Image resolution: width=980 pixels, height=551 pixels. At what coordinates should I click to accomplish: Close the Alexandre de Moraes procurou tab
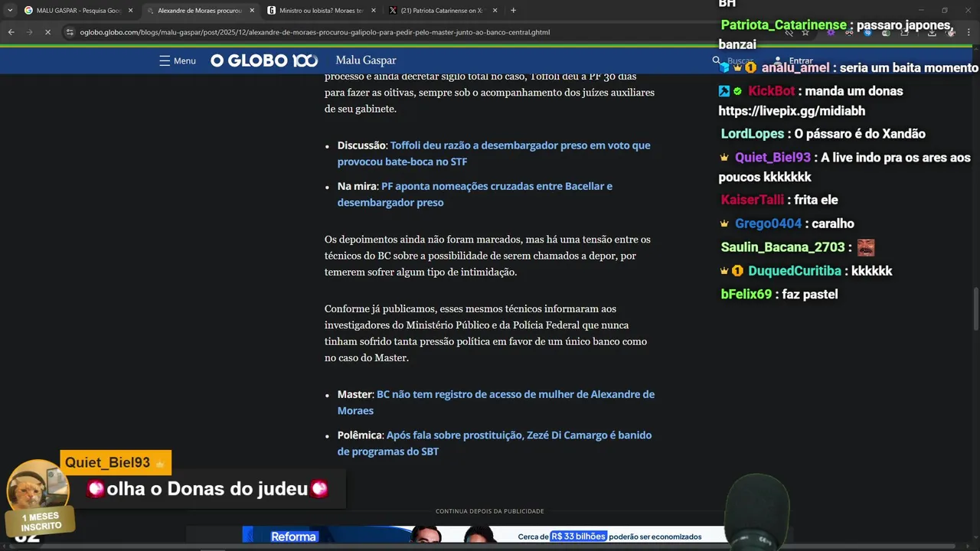[x=252, y=11]
